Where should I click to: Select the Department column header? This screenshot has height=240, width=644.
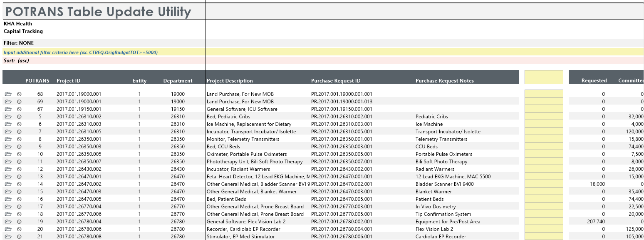178,81
